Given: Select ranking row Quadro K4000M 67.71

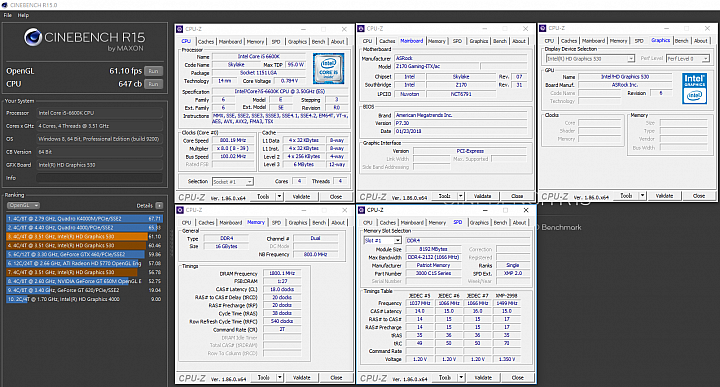Looking at the screenshot, I should pos(84,219).
